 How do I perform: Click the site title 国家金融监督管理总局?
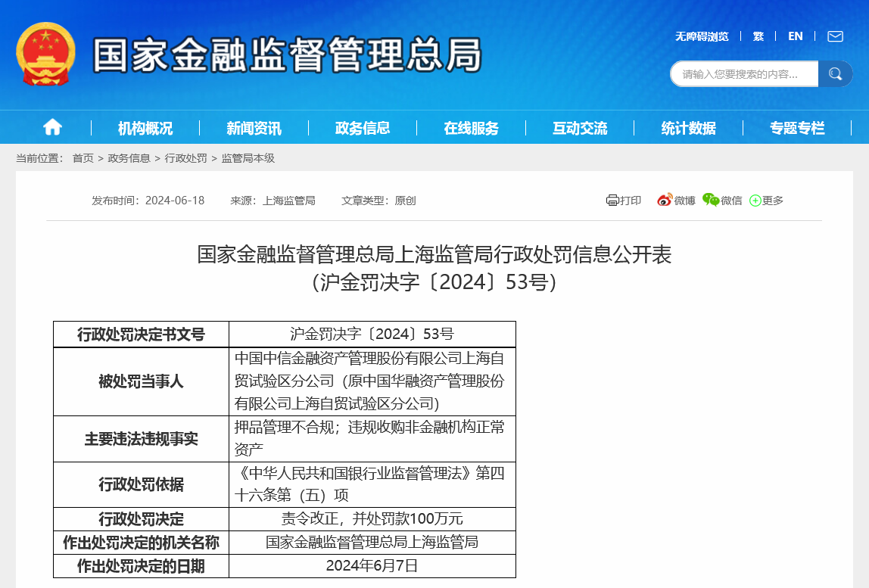[x=287, y=55]
